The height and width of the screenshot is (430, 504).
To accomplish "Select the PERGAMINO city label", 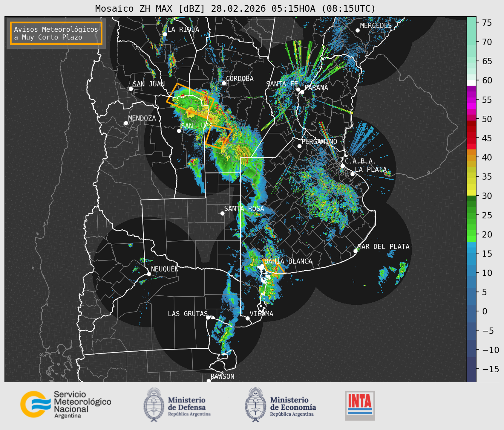I will tap(319, 141).
